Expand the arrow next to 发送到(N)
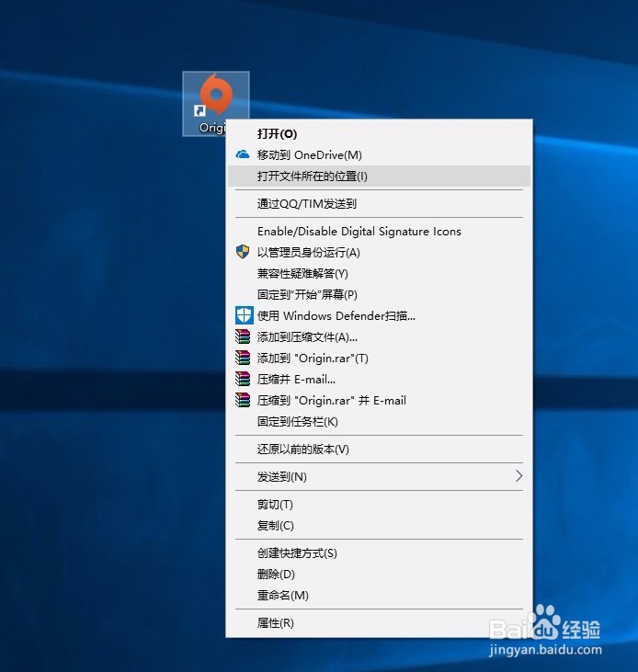This screenshot has height=672, width=638. click(518, 475)
